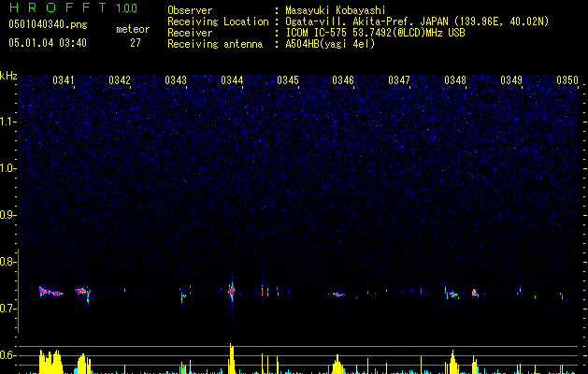Image resolution: width=588 pixels, height=374 pixels.
Task: Click the 0347 time marker
Action: pyautogui.click(x=399, y=80)
